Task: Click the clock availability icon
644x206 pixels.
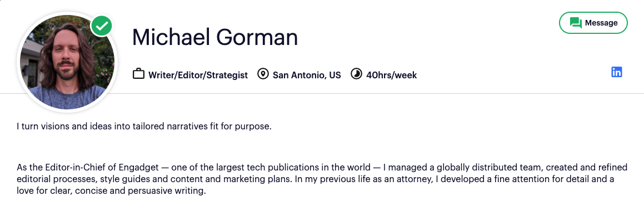Action: (x=357, y=75)
